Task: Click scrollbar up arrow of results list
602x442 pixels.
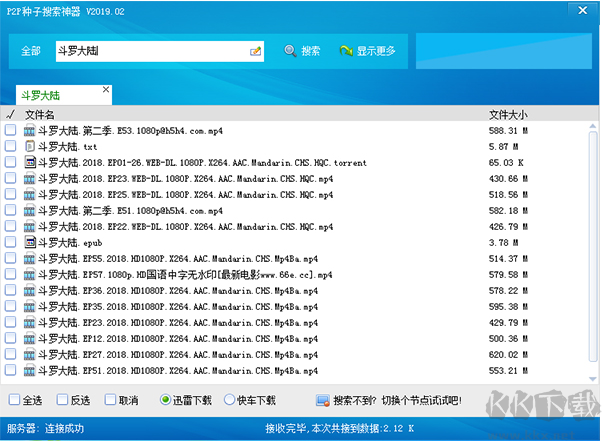Action: point(592,126)
